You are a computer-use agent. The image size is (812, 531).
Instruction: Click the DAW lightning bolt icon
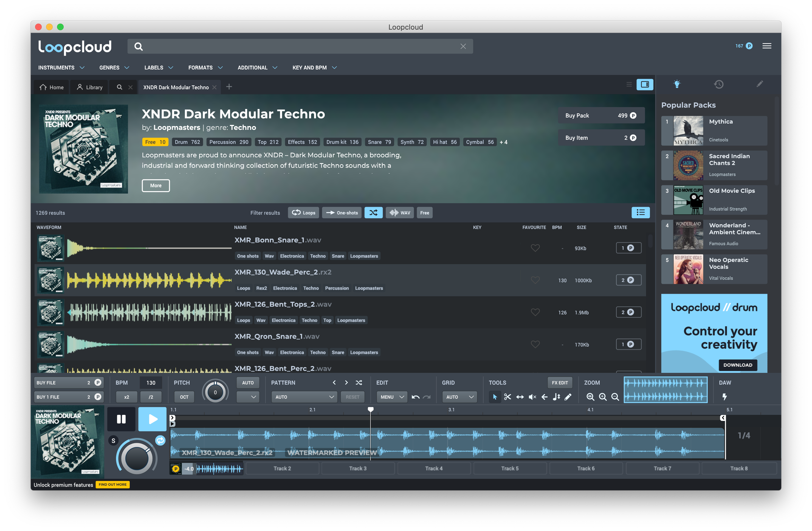pos(724,397)
